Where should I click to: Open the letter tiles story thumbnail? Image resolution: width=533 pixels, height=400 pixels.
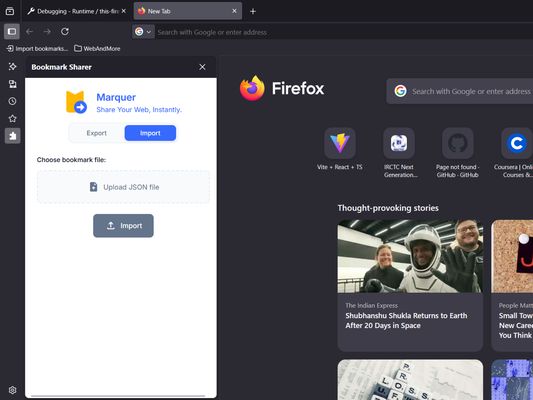[x=410, y=380]
